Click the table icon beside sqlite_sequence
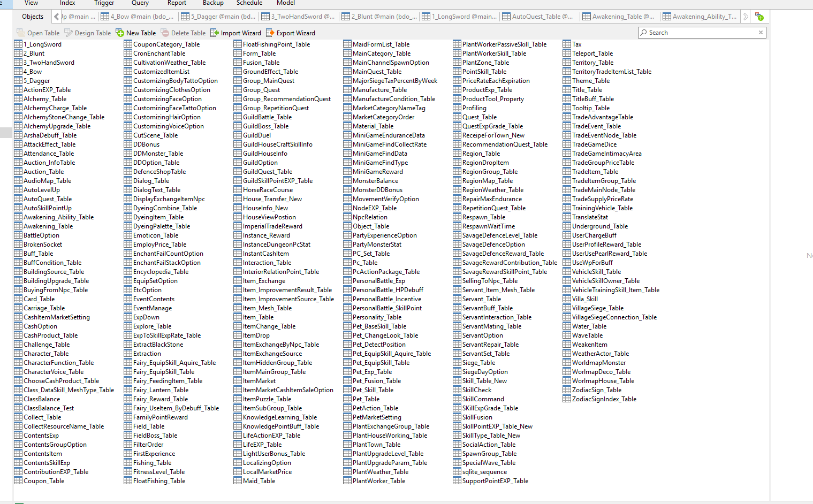 coord(457,472)
